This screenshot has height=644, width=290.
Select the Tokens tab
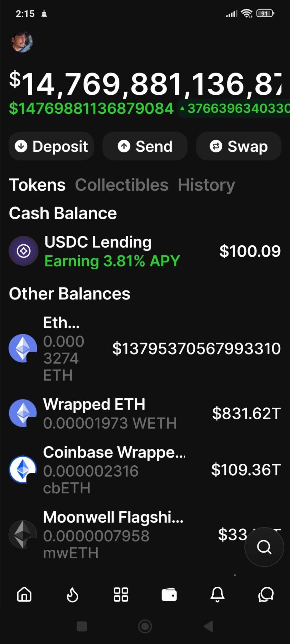(37, 185)
